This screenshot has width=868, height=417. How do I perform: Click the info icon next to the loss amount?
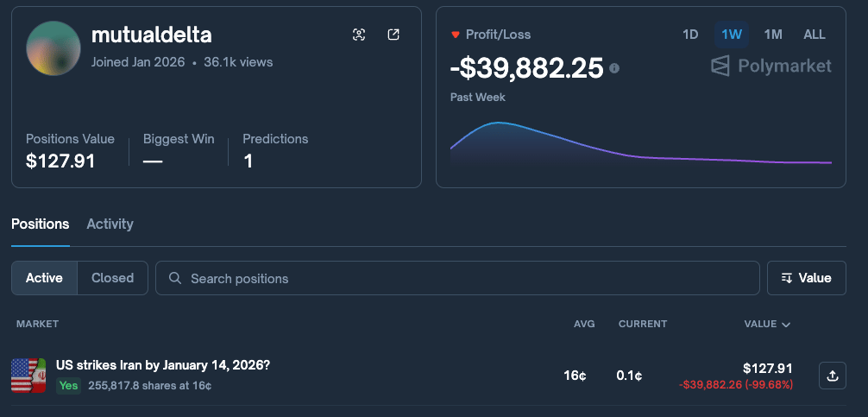tap(614, 68)
